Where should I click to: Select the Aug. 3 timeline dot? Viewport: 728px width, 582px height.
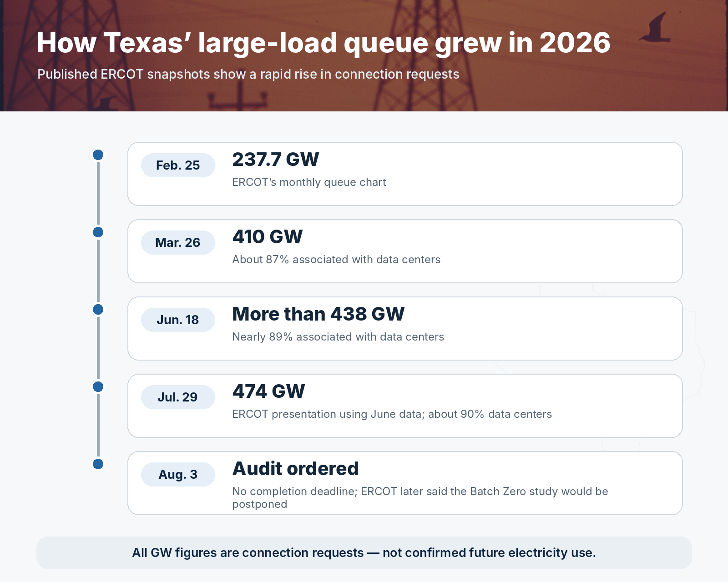[x=98, y=464]
